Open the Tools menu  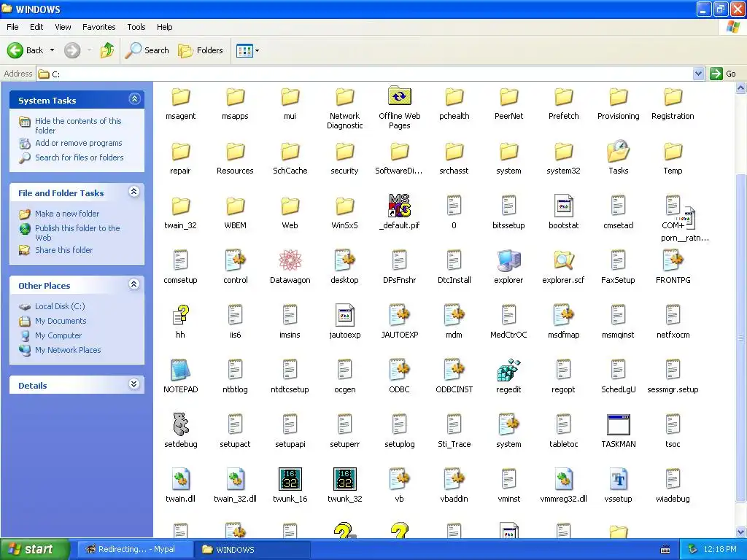pos(136,27)
